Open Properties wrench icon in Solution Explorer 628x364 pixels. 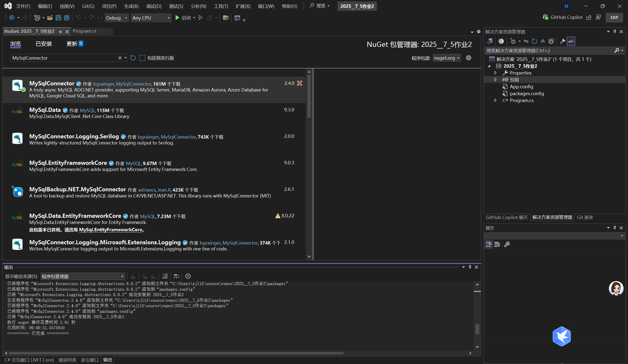562,41
